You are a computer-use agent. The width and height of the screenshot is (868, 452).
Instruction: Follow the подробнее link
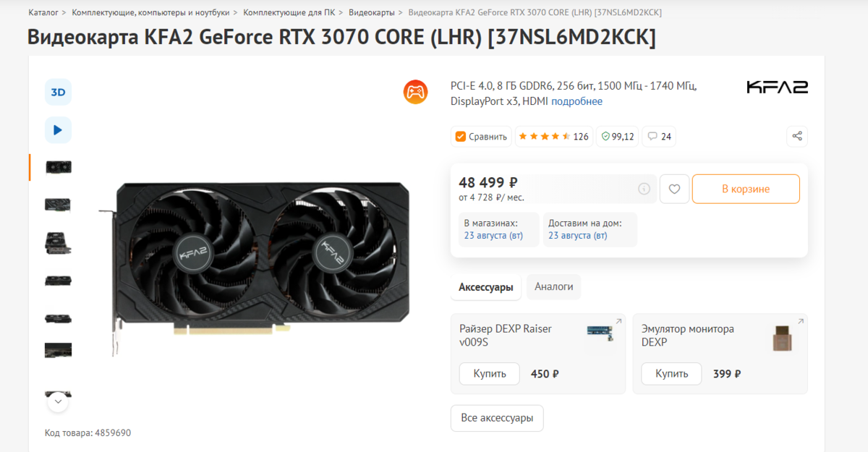pos(576,101)
